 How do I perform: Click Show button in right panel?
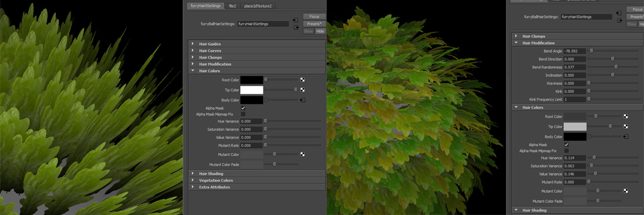(x=632, y=24)
